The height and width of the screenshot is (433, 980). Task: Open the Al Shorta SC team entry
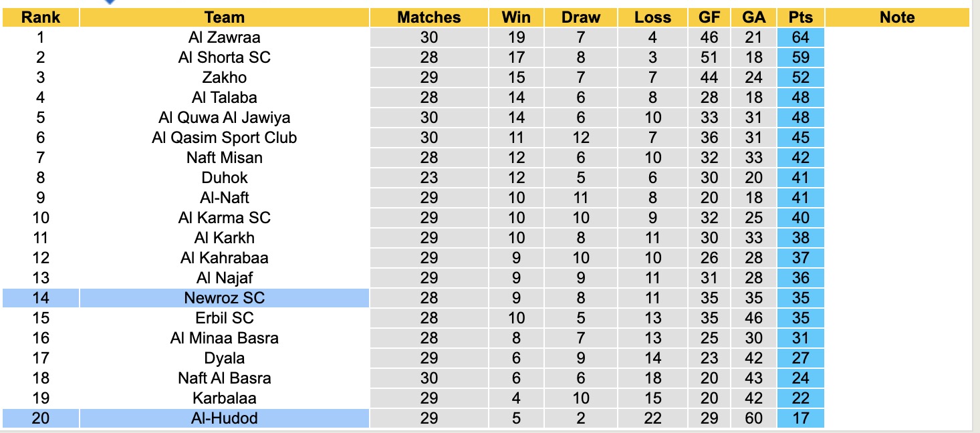coord(224,57)
